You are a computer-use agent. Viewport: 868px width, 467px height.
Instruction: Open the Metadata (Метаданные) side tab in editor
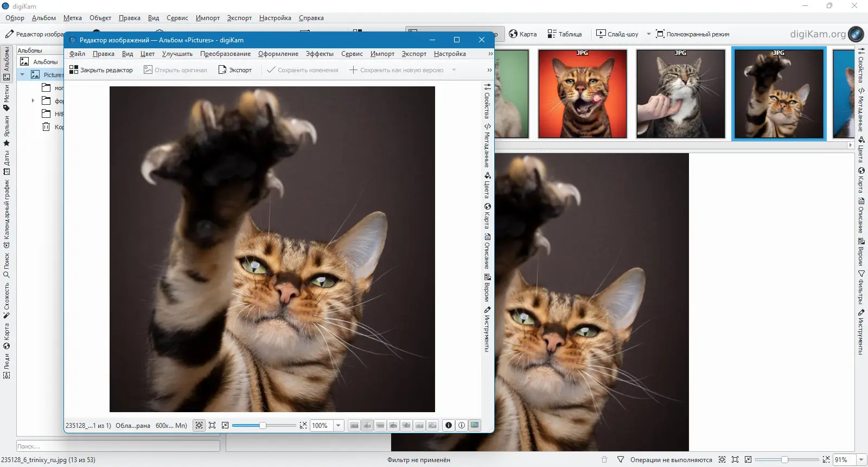coord(487,144)
